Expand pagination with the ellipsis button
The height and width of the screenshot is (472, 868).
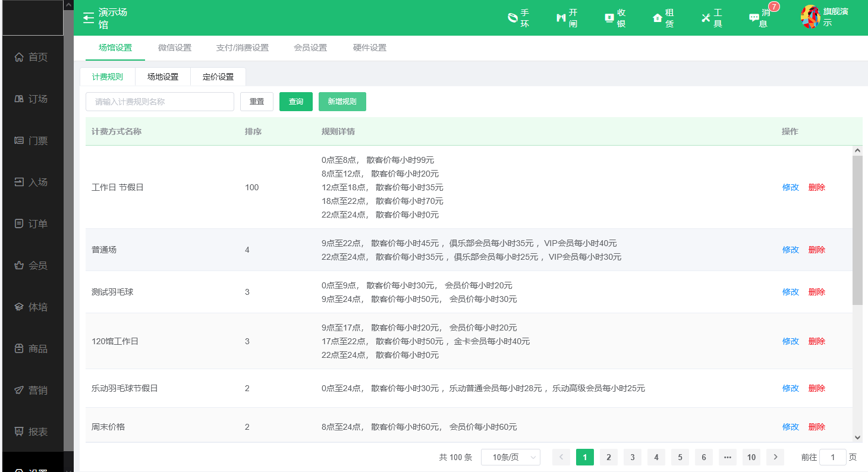pos(727,457)
